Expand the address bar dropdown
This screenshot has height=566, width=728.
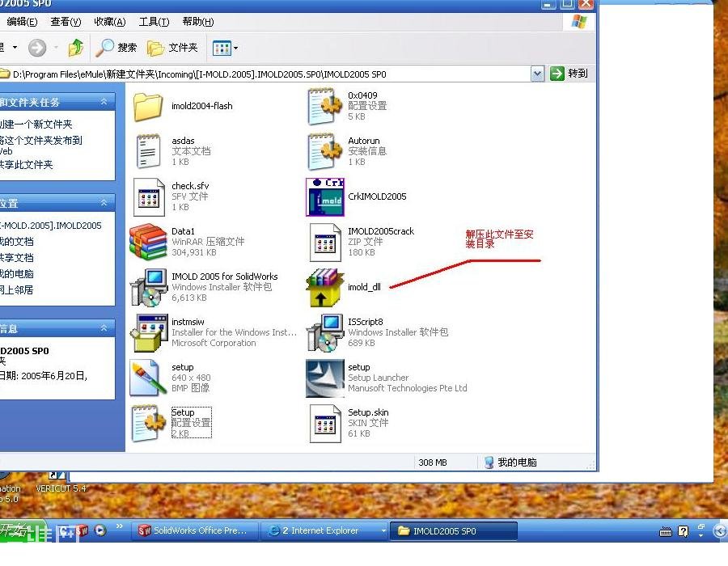537,74
